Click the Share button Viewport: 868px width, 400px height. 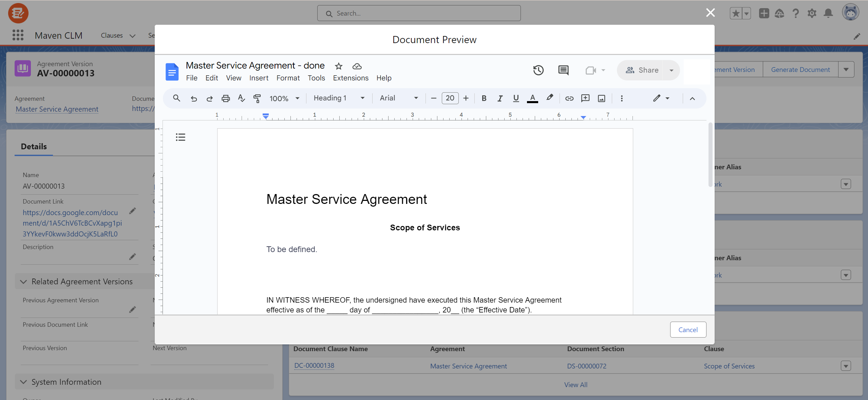tap(642, 70)
